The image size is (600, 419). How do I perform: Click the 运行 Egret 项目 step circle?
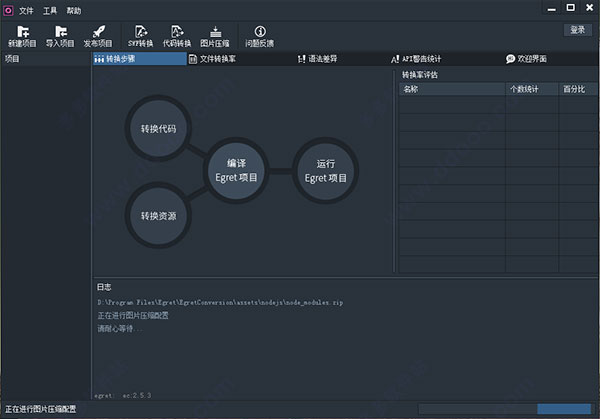tap(326, 171)
